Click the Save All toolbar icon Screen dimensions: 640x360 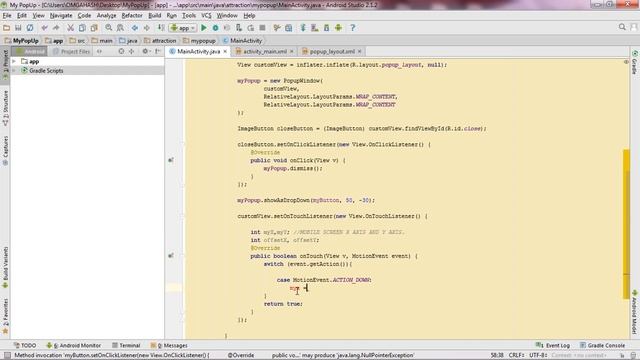pyautogui.click(x=18, y=28)
